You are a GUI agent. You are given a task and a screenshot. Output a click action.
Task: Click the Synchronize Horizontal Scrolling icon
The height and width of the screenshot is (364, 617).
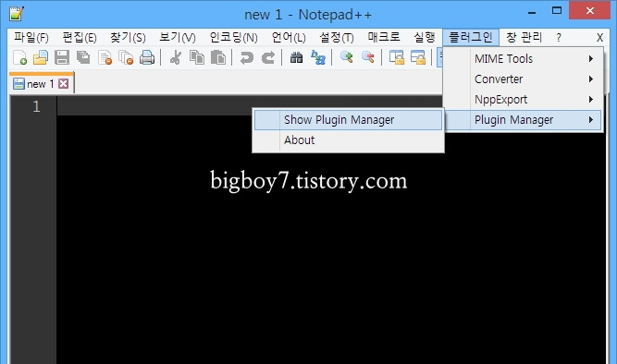418,57
